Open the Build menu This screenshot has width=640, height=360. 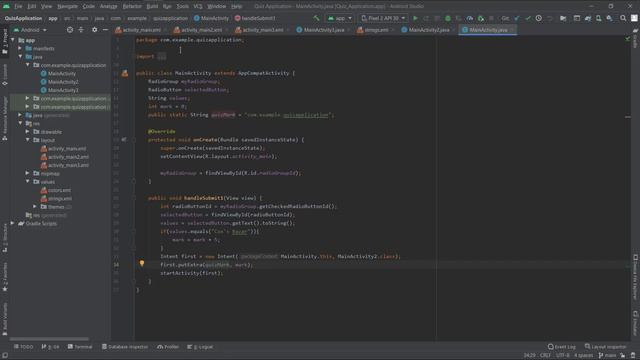(152, 6)
